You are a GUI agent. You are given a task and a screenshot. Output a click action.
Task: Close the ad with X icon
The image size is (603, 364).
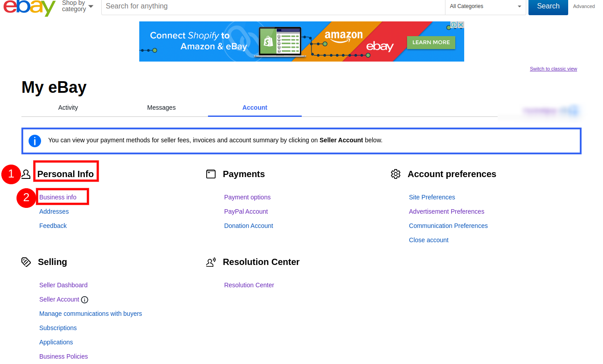click(x=461, y=25)
